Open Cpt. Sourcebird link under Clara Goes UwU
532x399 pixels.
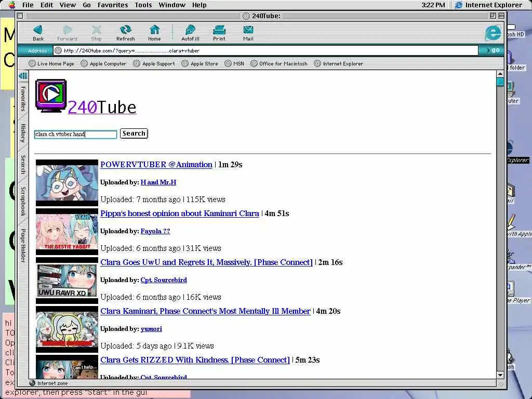point(164,280)
